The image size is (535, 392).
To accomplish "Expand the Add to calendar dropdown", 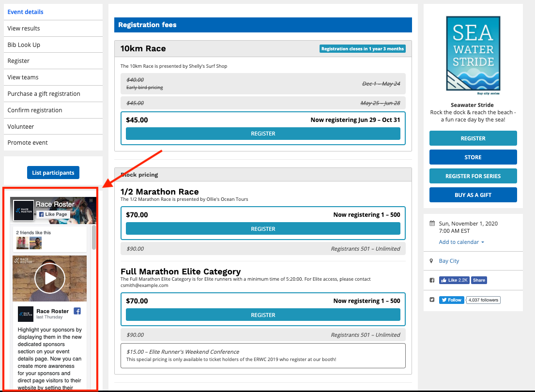I will click(461, 242).
